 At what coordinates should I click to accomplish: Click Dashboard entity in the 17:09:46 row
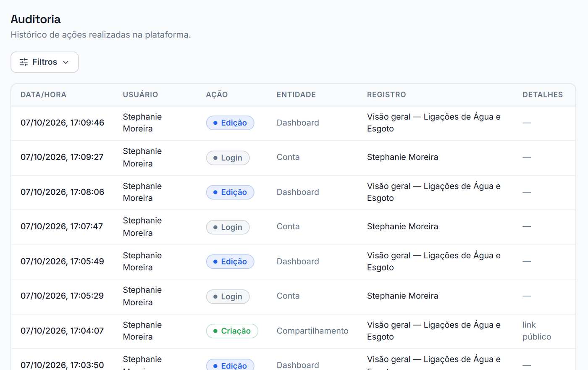pos(298,123)
